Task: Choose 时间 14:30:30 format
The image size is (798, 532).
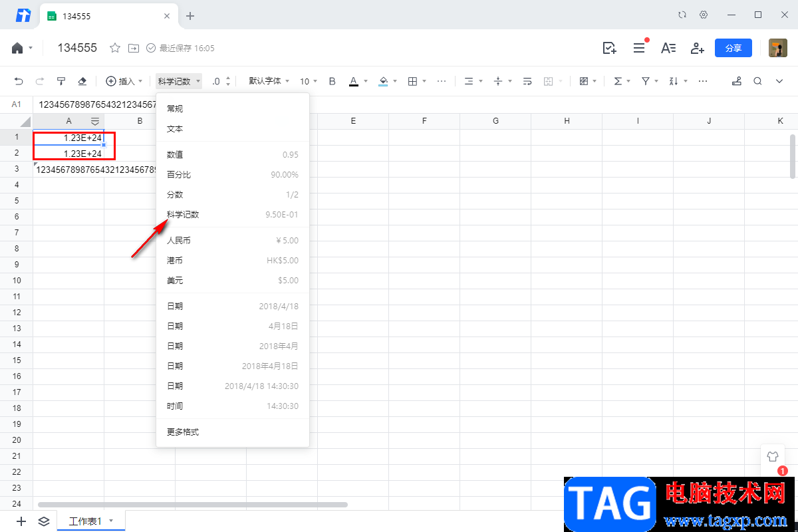Action: point(233,406)
